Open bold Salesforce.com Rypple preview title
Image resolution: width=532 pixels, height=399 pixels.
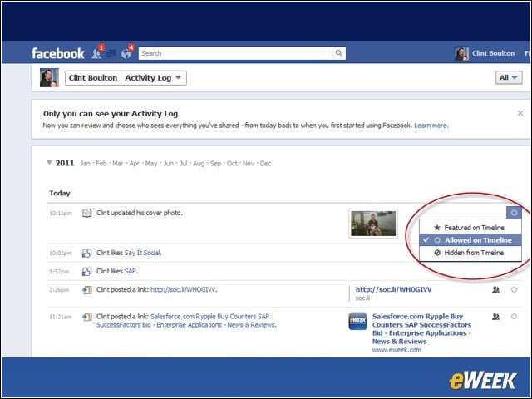421,329
